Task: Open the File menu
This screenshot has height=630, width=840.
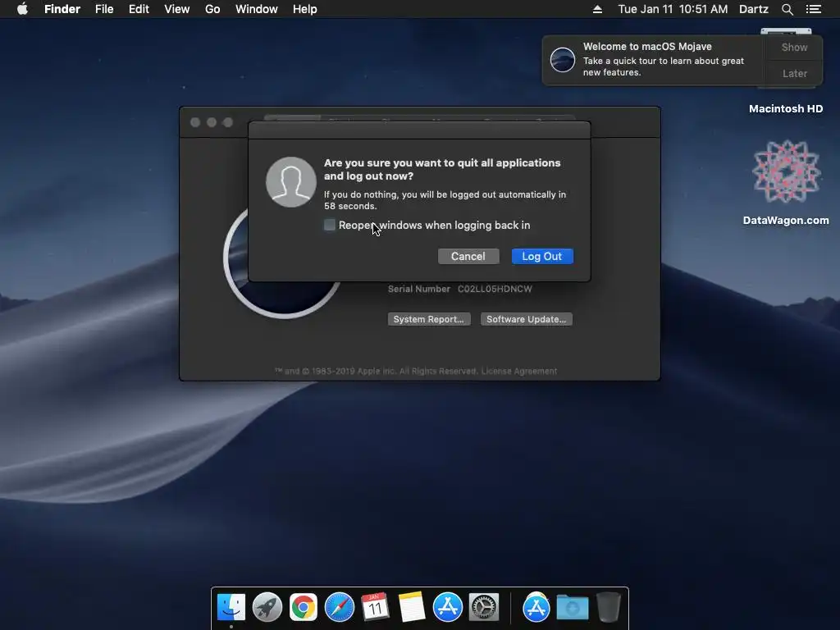Action: point(104,9)
